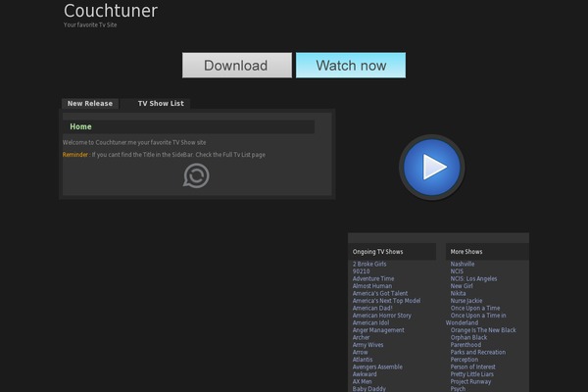Open the American Horror Story link
The height and width of the screenshot is (392, 588).
click(x=382, y=316)
